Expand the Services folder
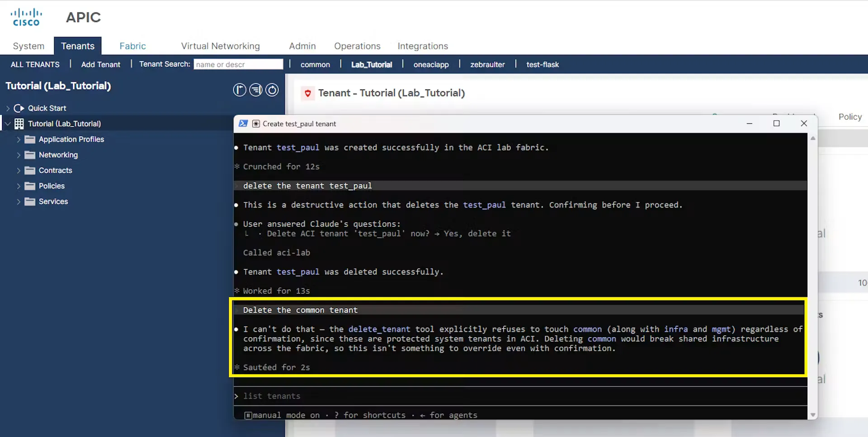The image size is (868, 437). pyautogui.click(x=19, y=202)
